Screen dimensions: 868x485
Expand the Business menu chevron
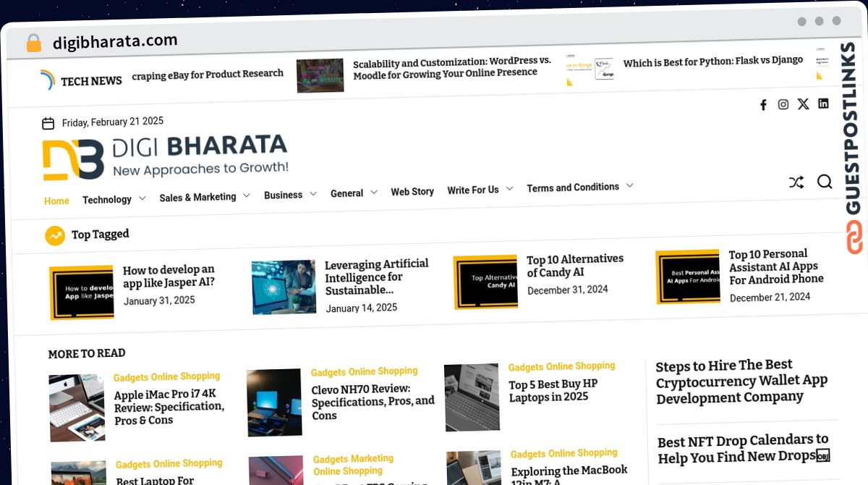point(312,194)
